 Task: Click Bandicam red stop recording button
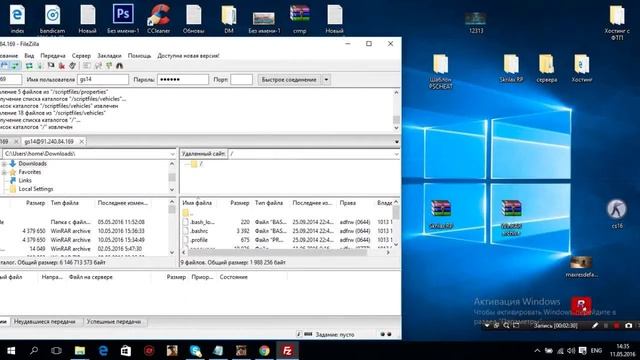point(617,325)
